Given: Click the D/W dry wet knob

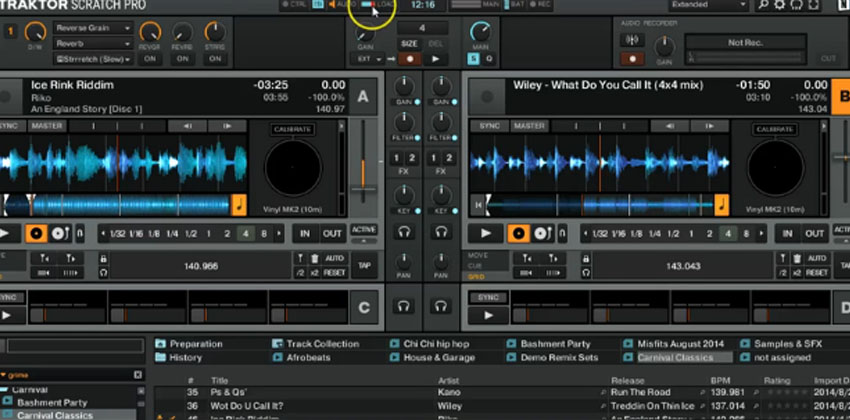Looking at the screenshot, I should click(36, 33).
